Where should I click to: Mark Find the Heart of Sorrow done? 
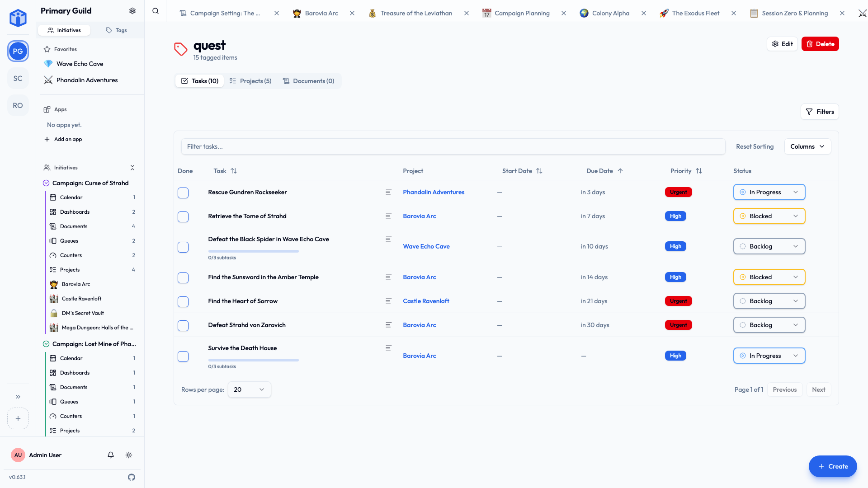tap(183, 302)
